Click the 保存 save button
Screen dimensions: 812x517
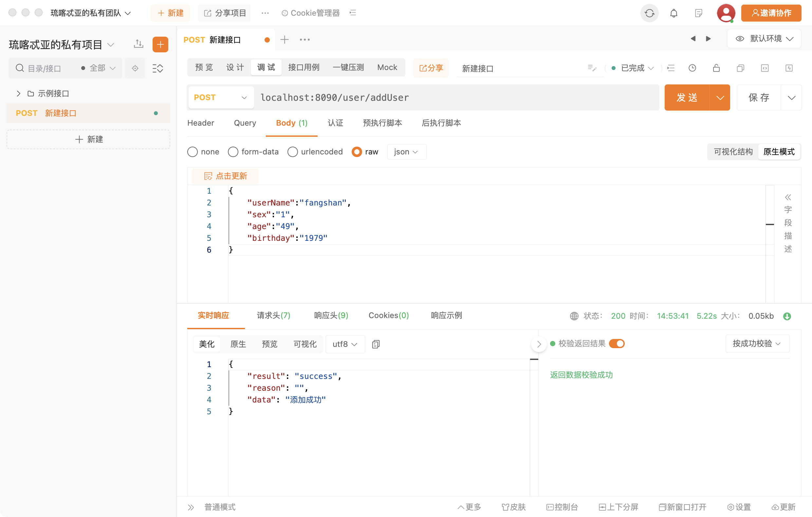pos(759,98)
